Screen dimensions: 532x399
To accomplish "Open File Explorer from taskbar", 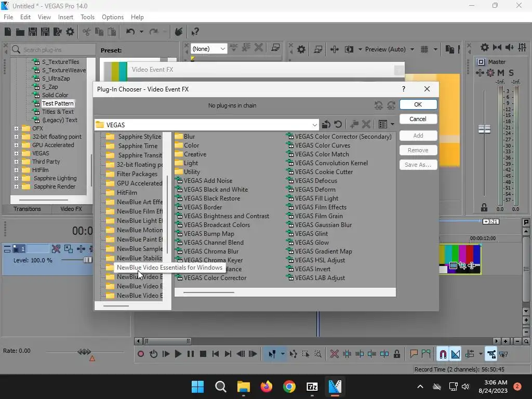I will [243, 387].
